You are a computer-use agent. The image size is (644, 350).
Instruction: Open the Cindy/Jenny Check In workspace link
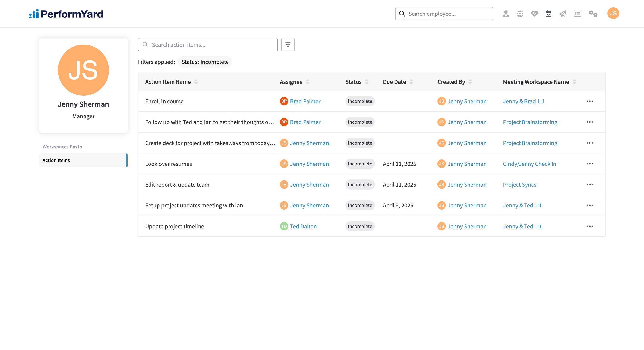(x=529, y=164)
